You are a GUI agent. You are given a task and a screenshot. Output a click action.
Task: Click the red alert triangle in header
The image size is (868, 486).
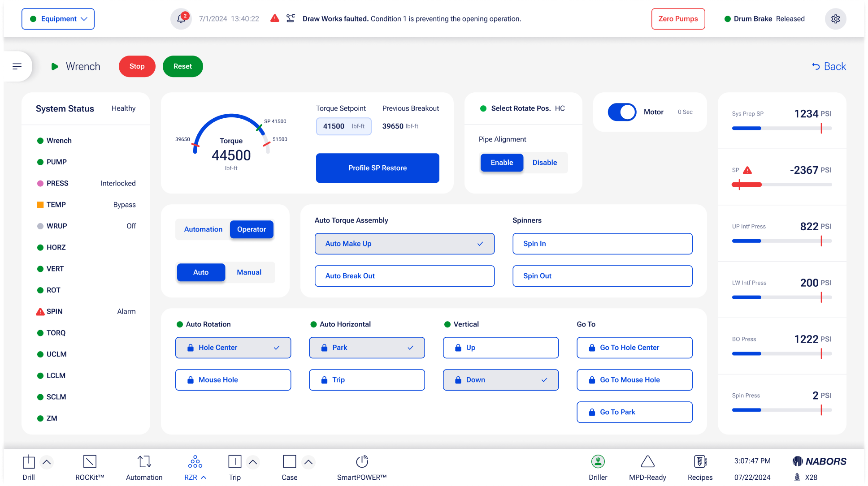pos(275,18)
